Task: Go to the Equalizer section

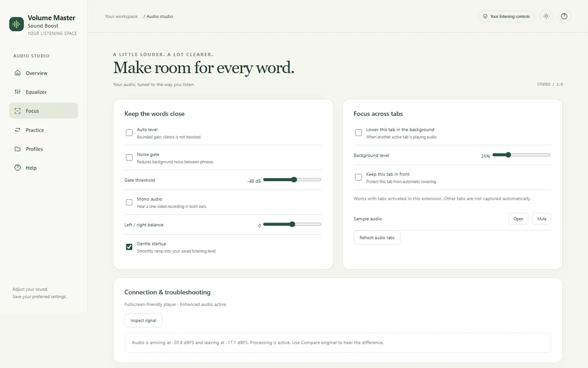Action: tap(43, 92)
